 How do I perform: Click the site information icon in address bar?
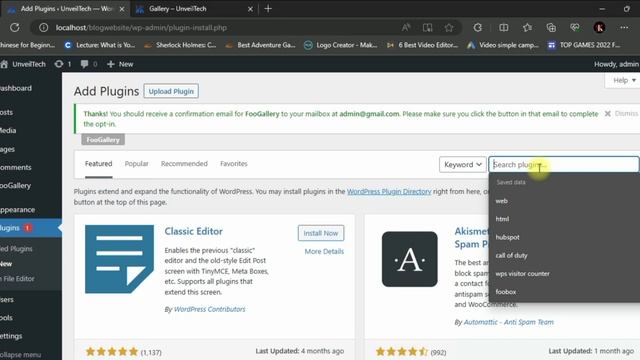[x=43, y=27]
